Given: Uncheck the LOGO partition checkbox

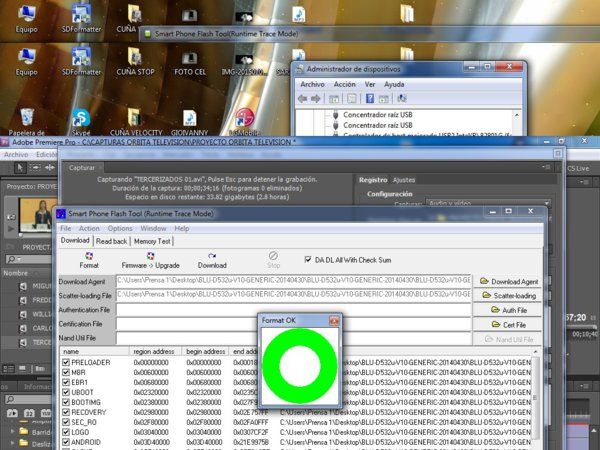Looking at the screenshot, I should coord(66,432).
